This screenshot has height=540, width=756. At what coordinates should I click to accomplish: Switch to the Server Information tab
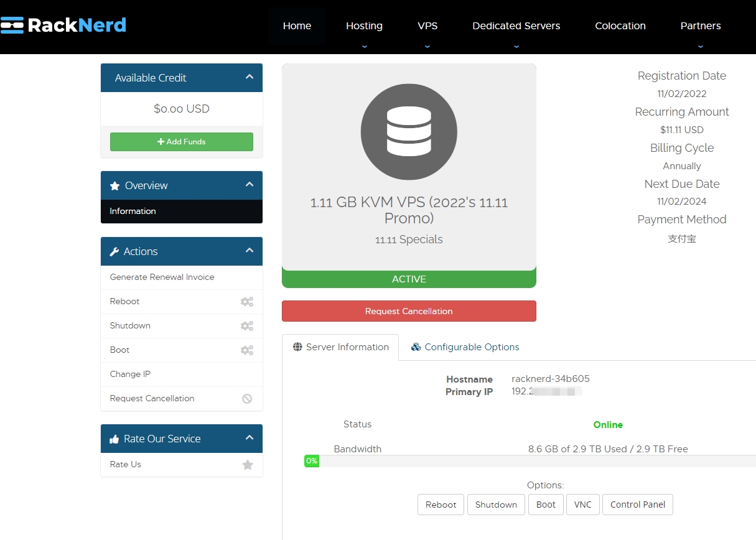[x=340, y=347]
